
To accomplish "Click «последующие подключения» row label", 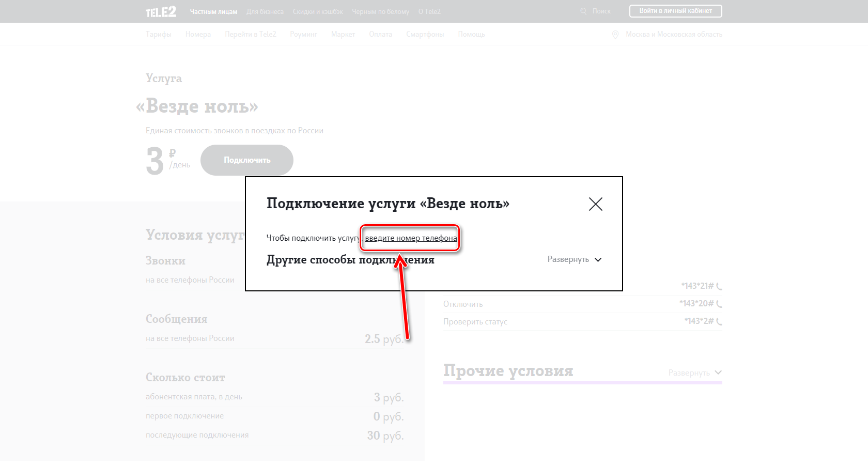I will click(197, 435).
